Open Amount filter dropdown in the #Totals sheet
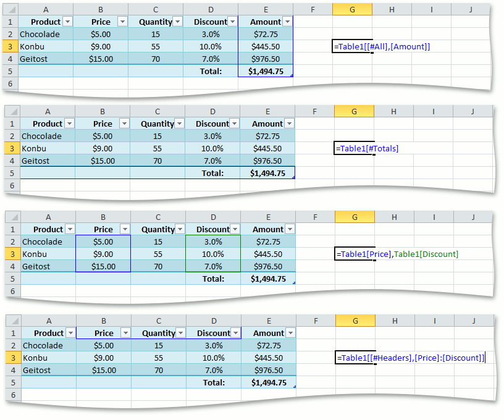The height and width of the screenshot is (420, 504). point(290,124)
